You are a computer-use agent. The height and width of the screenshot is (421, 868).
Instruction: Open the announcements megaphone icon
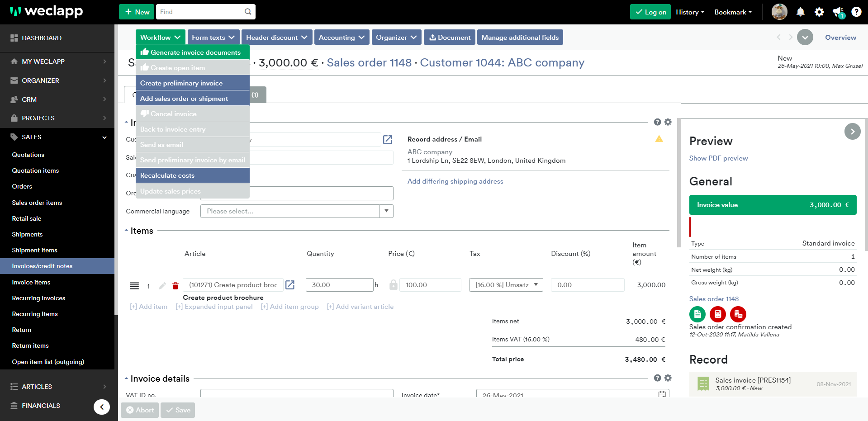point(838,12)
